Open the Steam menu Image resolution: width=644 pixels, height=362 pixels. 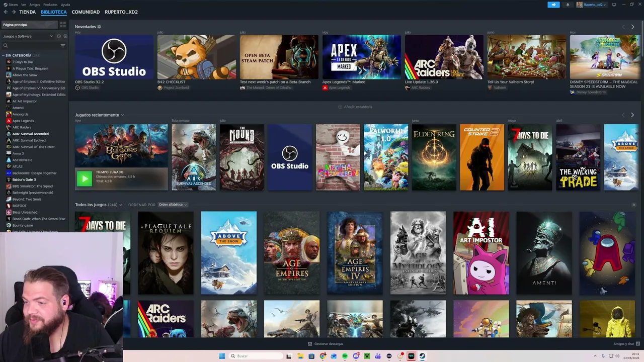[13, 5]
